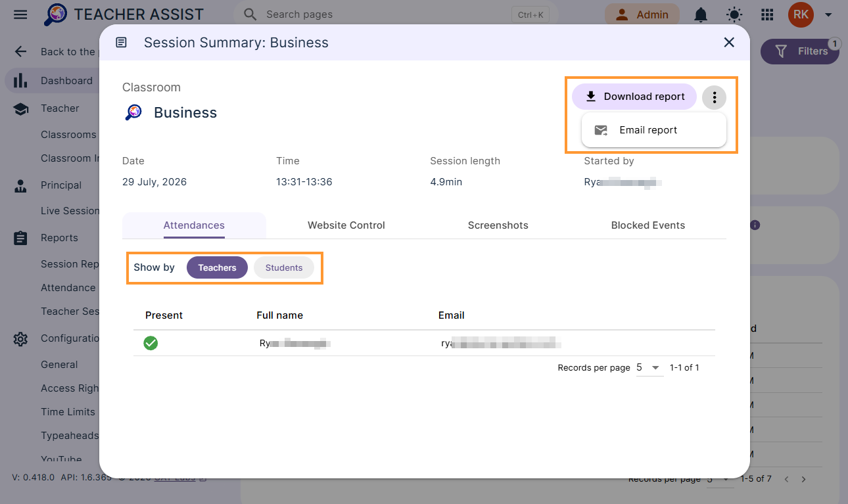
Task: Switch to the Blocked Events tab
Action: 648,225
